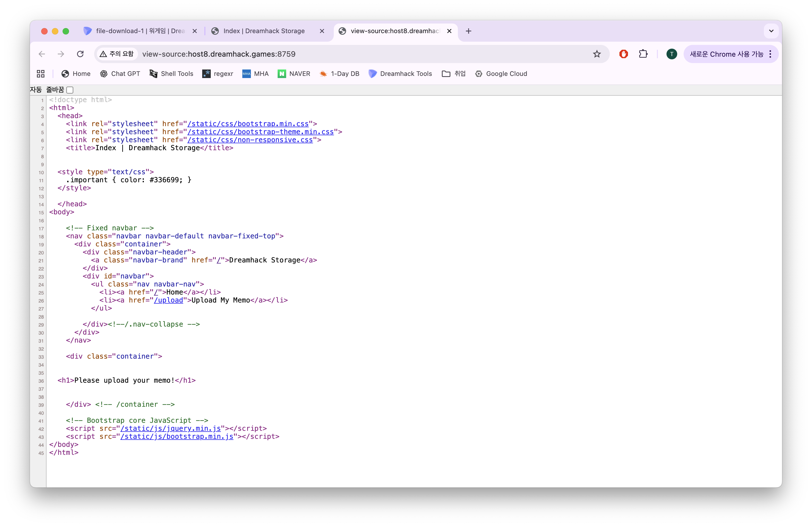
Task: Click the 주의 요함 security warning chip
Action: click(x=117, y=54)
